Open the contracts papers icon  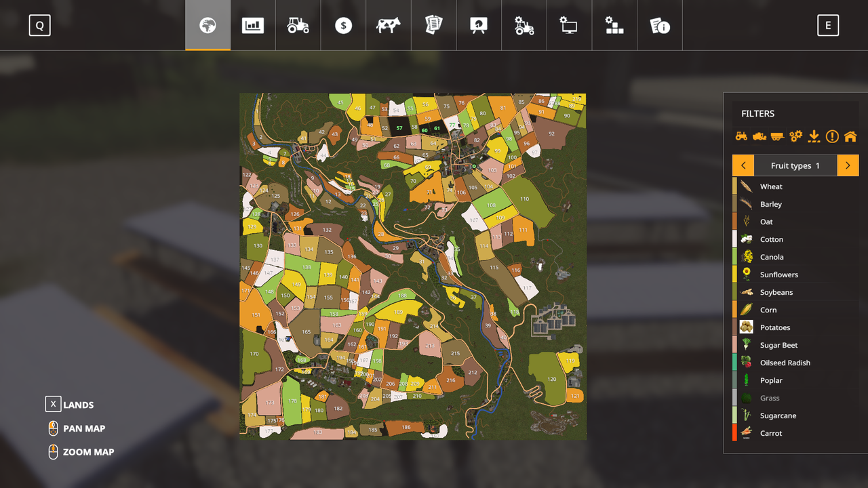[x=433, y=25]
